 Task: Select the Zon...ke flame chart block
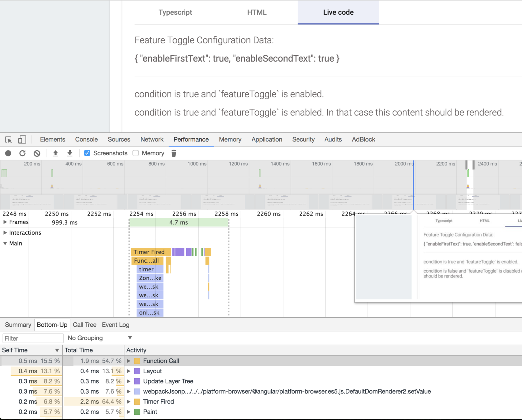(150, 278)
